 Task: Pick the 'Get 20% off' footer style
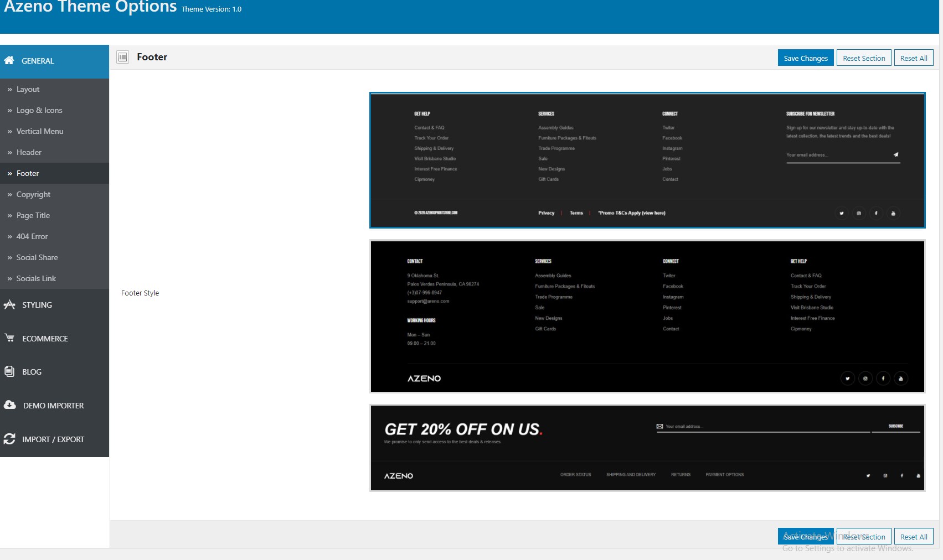tap(647, 448)
